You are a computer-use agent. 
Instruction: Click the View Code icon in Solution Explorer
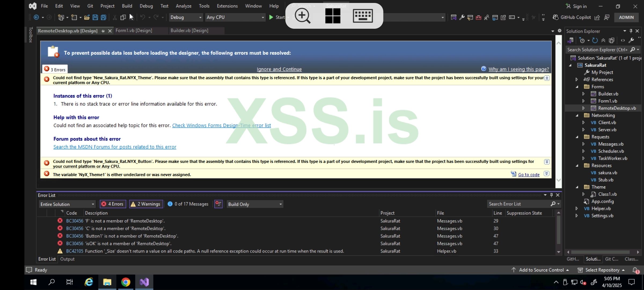(x=623, y=40)
